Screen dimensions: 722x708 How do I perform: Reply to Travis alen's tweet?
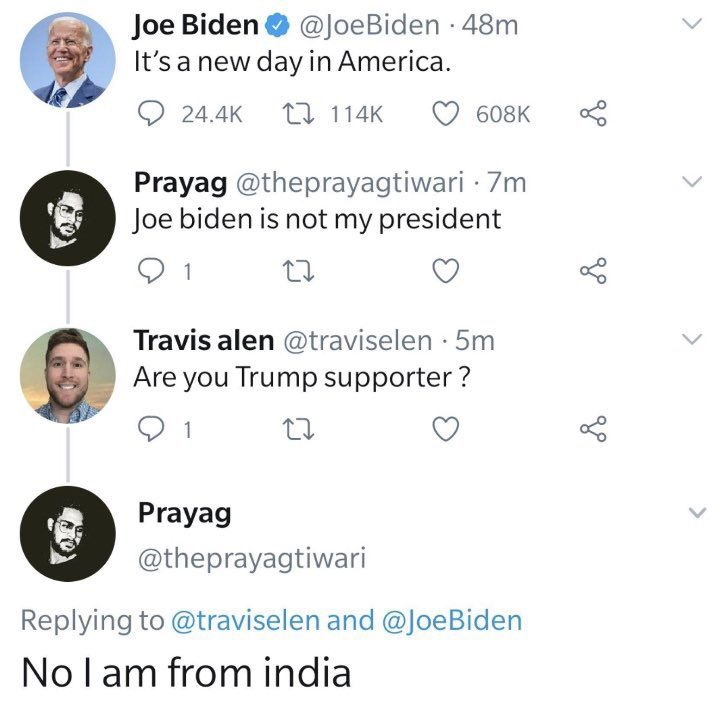point(151,428)
